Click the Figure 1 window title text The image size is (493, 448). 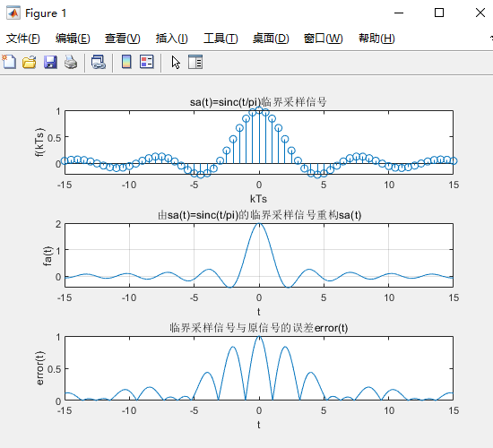46,13
